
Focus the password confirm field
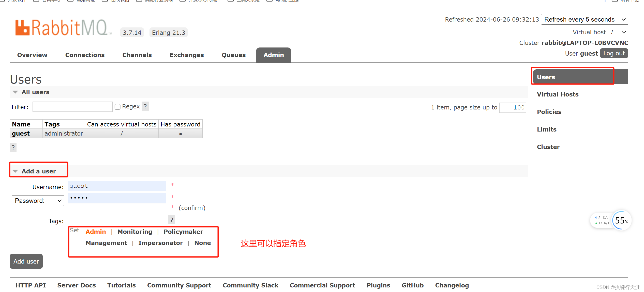tap(117, 208)
